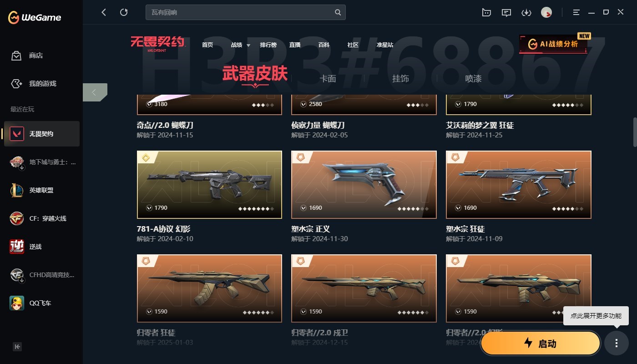Select the 781-A协议 幻影 skin thumbnail
Screen dimensions: 637x364
[209, 185]
